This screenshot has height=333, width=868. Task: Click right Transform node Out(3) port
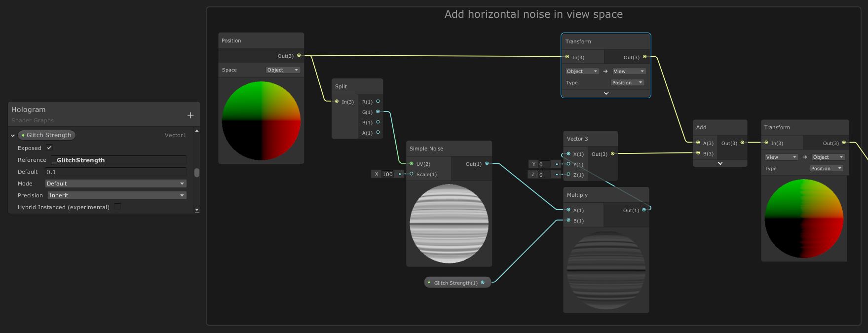coord(844,143)
